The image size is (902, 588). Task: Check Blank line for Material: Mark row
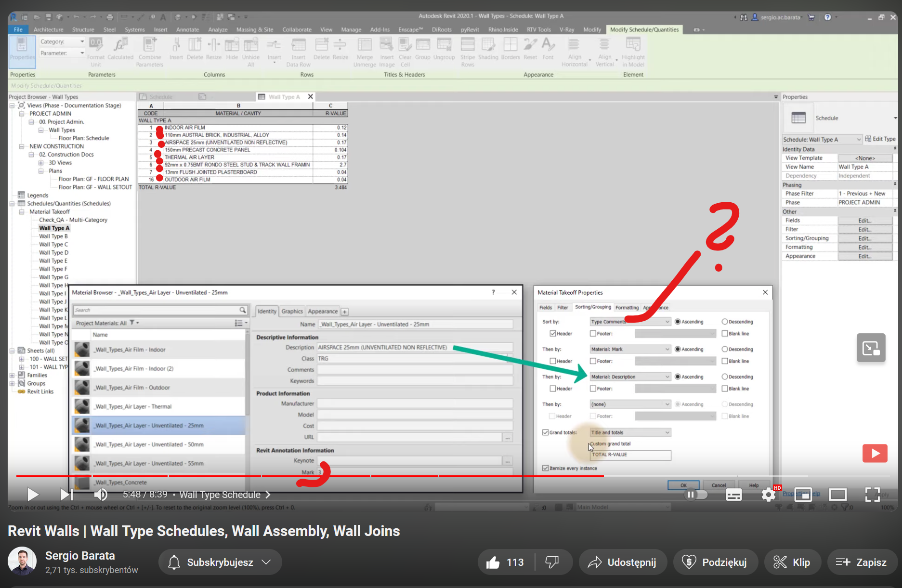pyautogui.click(x=724, y=361)
